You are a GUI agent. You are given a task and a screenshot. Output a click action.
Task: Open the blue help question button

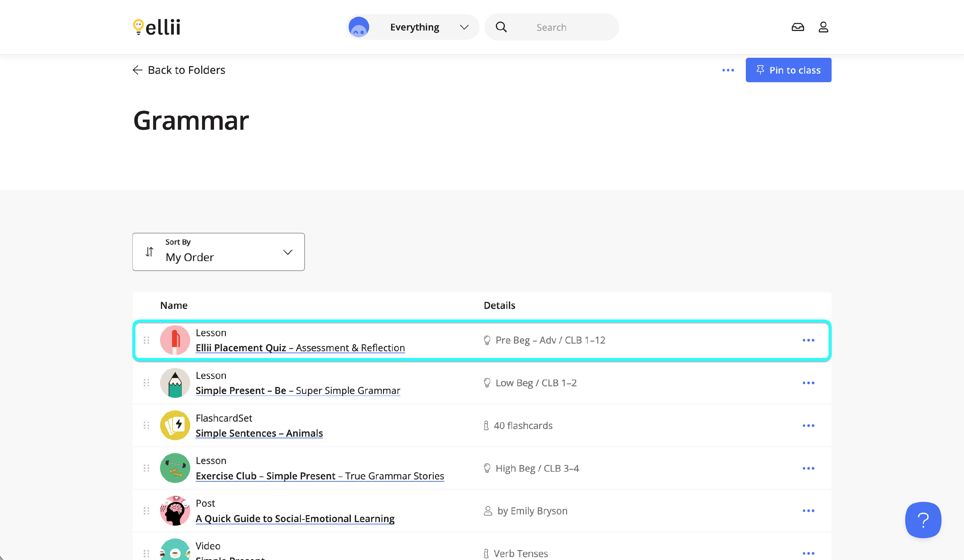[923, 520]
